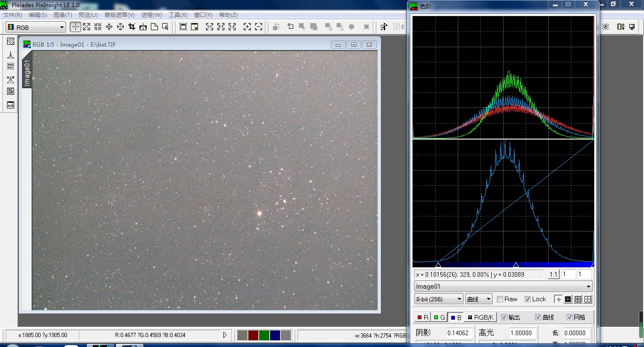The image size is (644, 347).
Task: Open the 8-bit (256) resolution dropdown
Action: pyautogui.click(x=438, y=299)
